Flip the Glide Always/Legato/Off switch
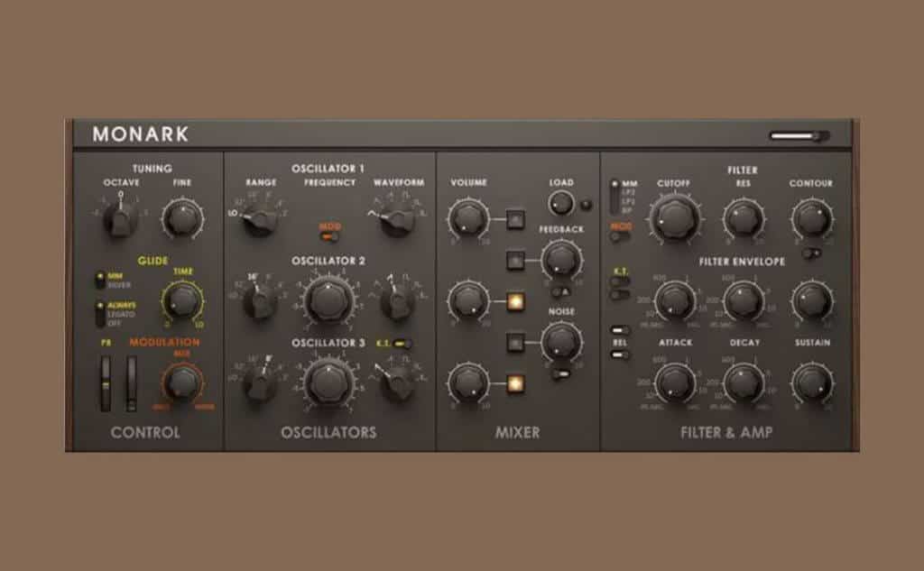The height and width of the screenshot is (571, 924). [x=100, y=314]
